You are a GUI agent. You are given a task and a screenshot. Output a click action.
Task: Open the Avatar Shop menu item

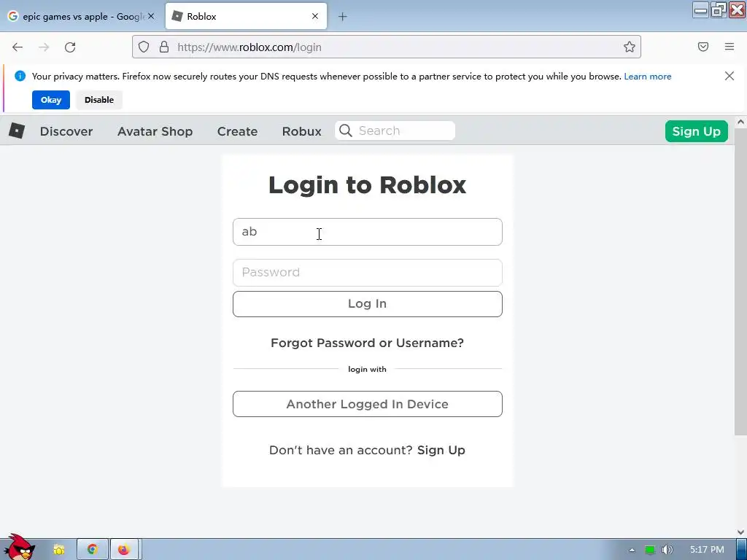tap(155, 131)
